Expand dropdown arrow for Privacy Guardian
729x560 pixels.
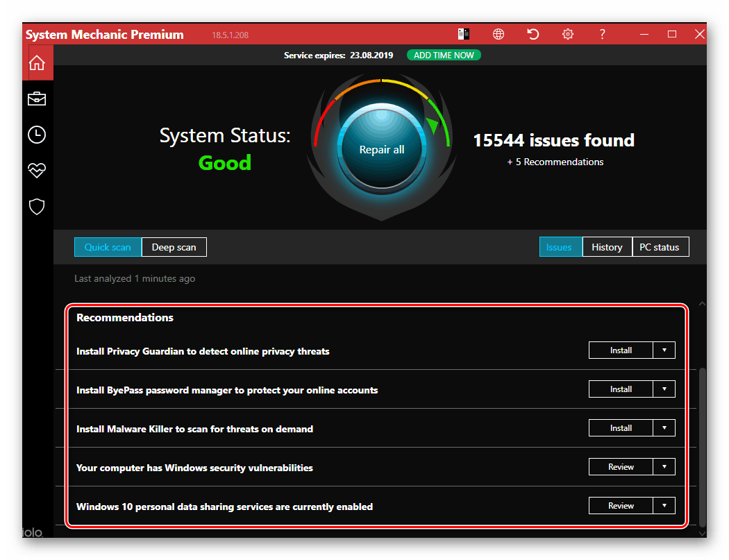pyautogui.click(x=664, y=350)
